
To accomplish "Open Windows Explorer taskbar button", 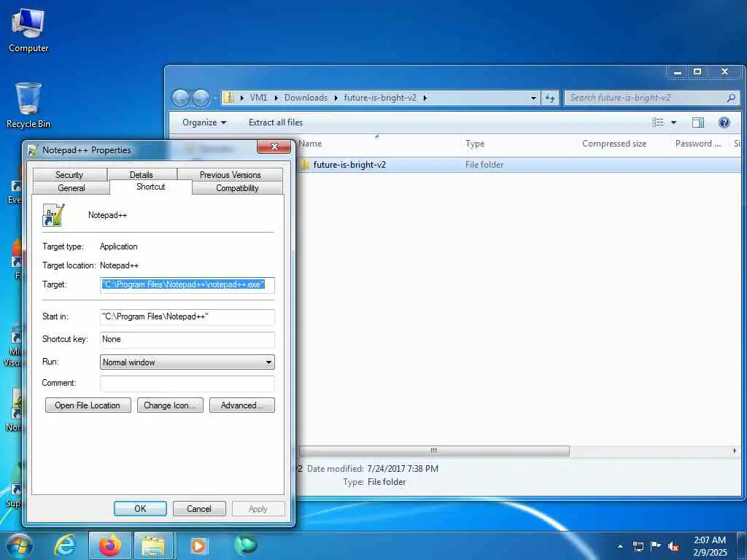I will [x=153, y=545].
